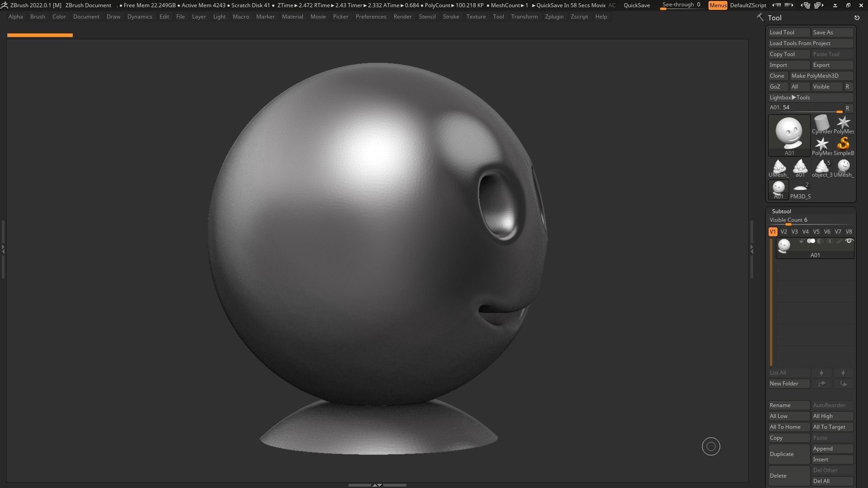Viewport: 868px width, 488px height.
Task: Click Load Tools From Project
Action: [811, 43]
